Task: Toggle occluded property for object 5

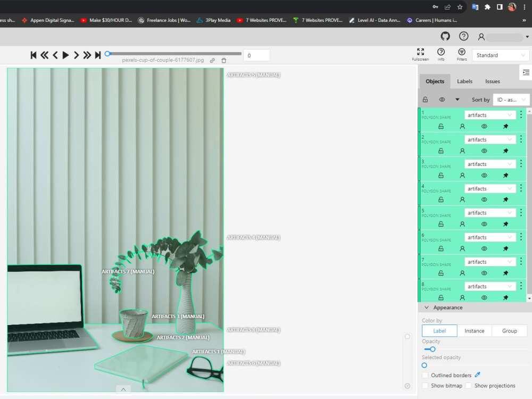Action: (x=462, y=225)
